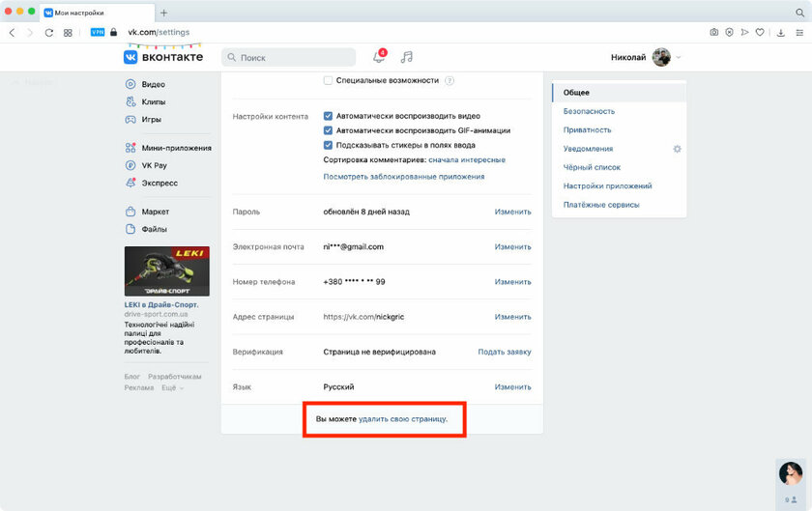Click the Клипы sidebar icon
812x511 pixels.
[130, 101]
